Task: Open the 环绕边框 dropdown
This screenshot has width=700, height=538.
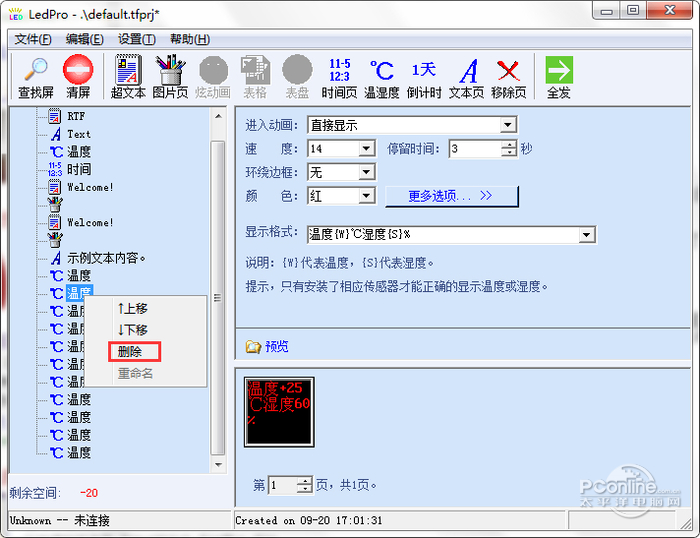Action: click(366, 172)
